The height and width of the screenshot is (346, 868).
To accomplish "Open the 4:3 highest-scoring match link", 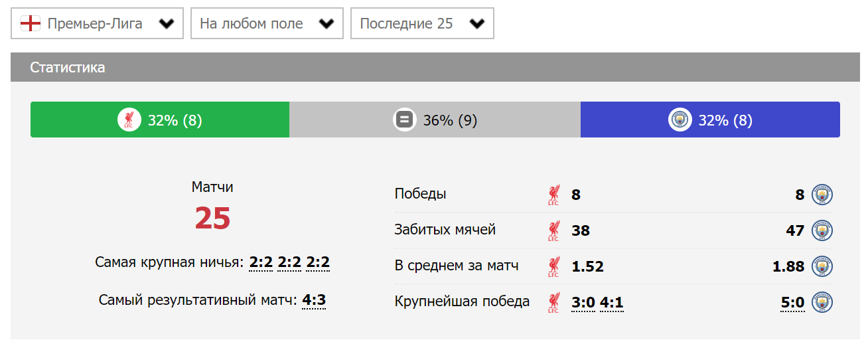I will click(x=314, y=300).
